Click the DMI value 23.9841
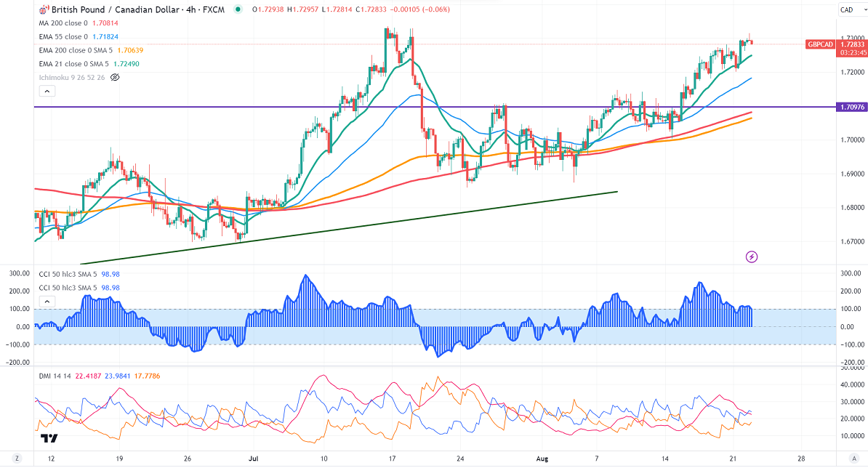 [x=117, y=376]
